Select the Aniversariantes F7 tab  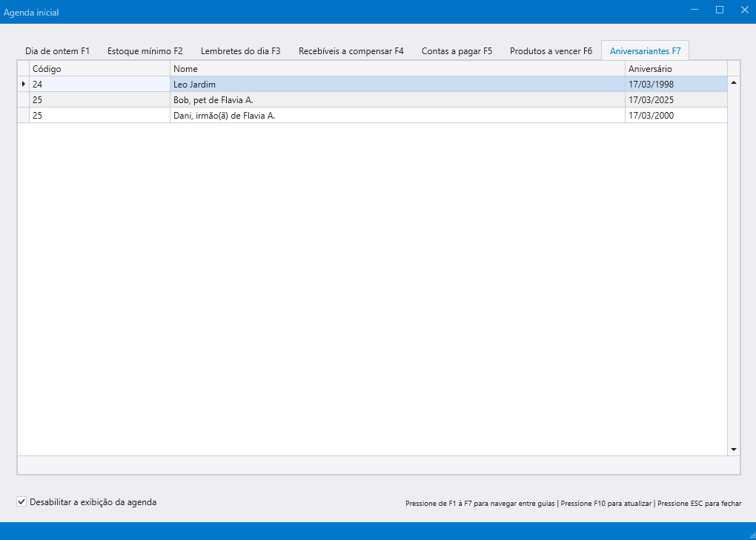pos(645,51)
